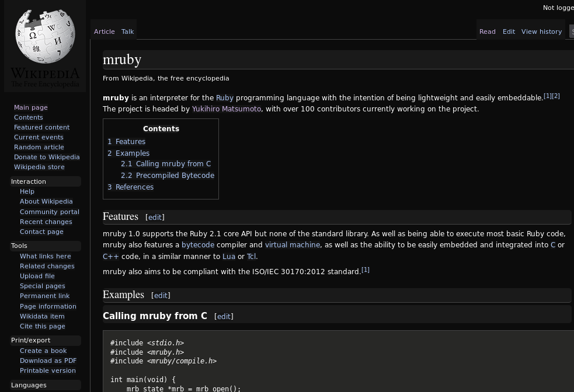
Task: Open the C++ link
Action: [x=110, y=257]
